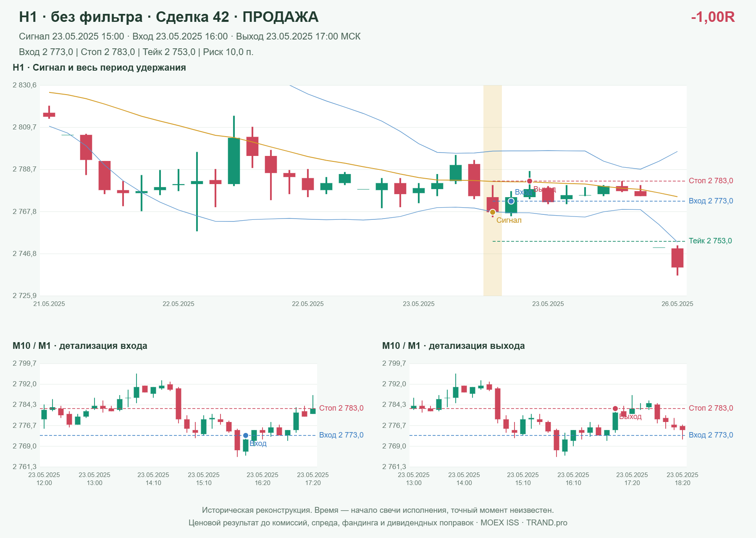
Task: Click the 2 746,8 price axis label
Action: [x=24, y=253]
